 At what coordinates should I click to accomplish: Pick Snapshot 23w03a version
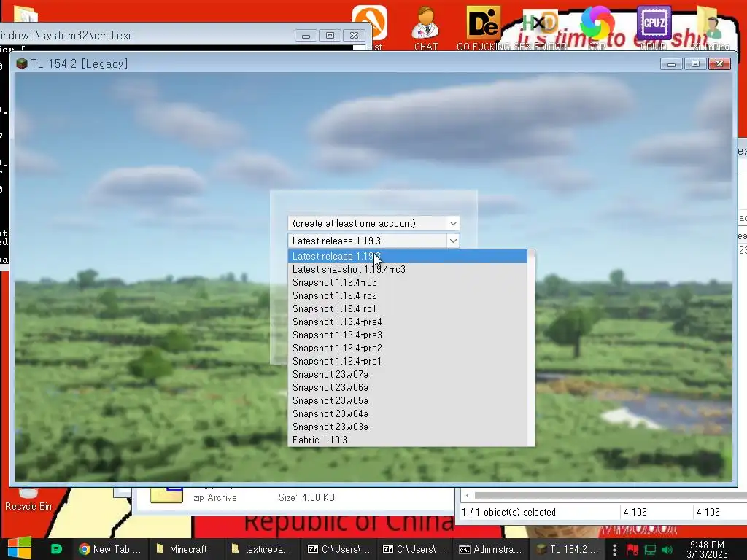point(407,427)
